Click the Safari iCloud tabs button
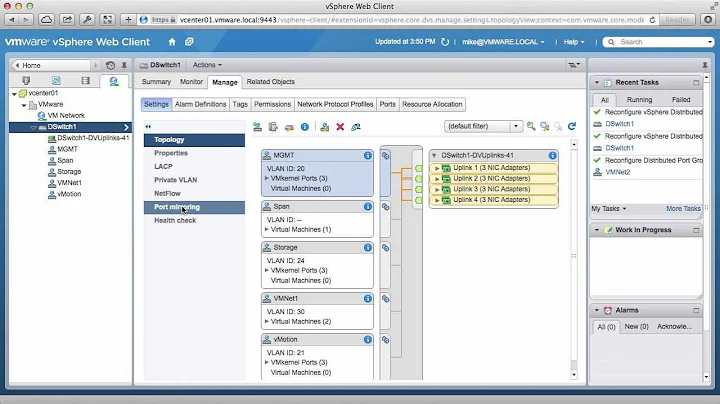The image size is (720, 404). [46, 20]
